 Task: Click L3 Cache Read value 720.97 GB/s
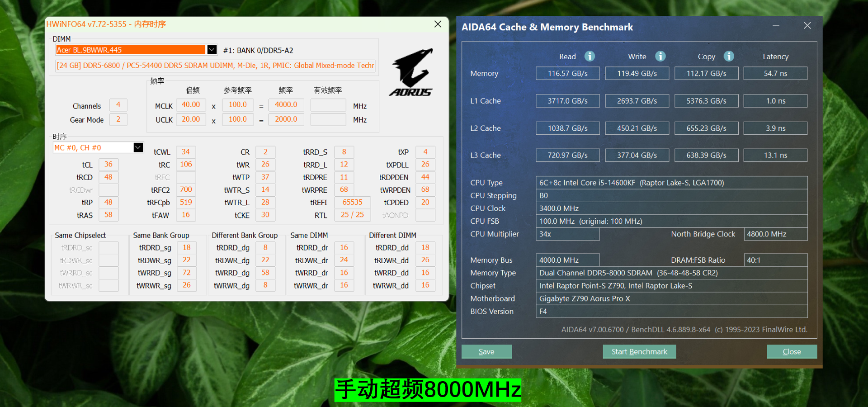click(x=568, y=155)
